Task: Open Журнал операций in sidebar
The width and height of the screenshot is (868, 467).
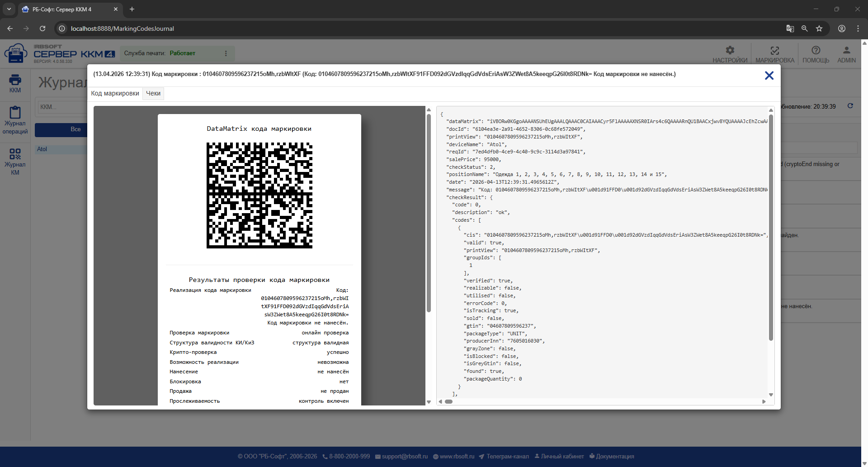Action: pos(15,120)
